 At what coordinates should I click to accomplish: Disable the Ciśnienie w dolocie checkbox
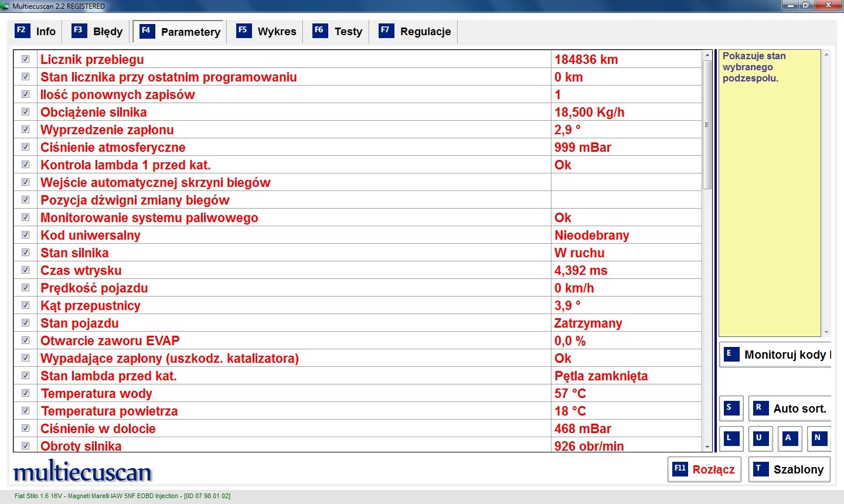(x=25, y=428)
